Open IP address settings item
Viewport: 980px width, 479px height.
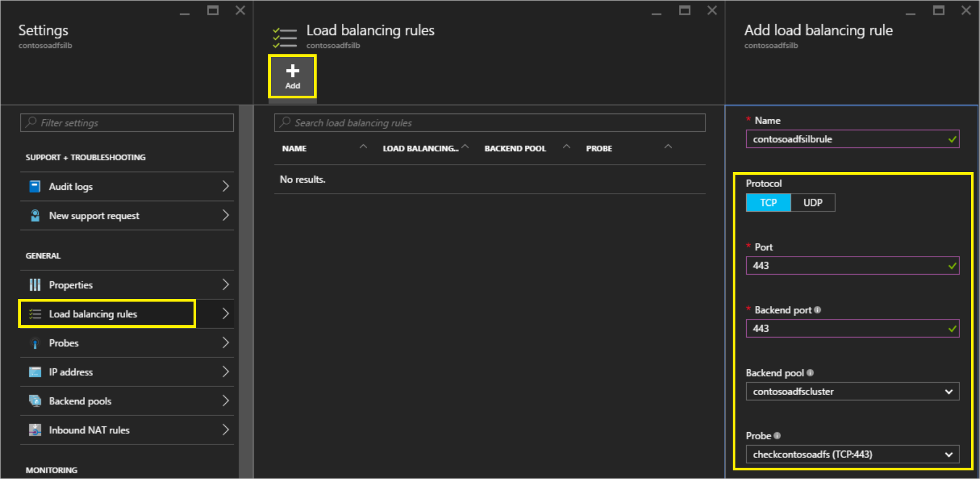[127, 372]
